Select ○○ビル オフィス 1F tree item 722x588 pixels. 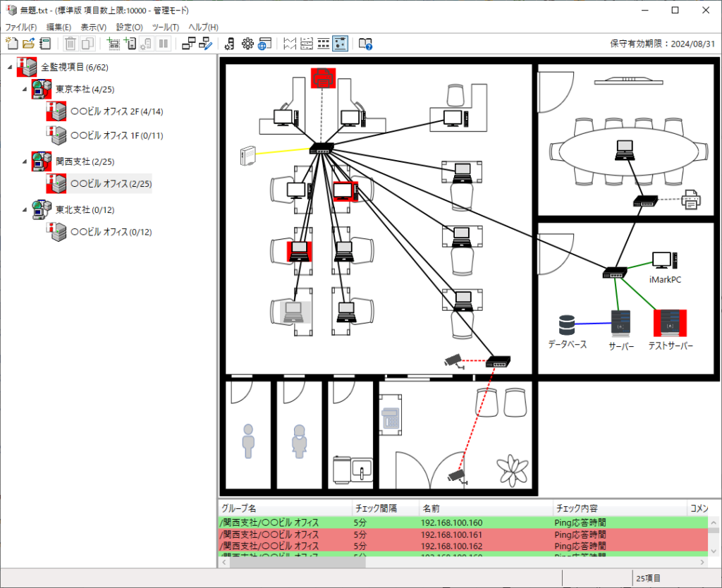pos(116,135)
